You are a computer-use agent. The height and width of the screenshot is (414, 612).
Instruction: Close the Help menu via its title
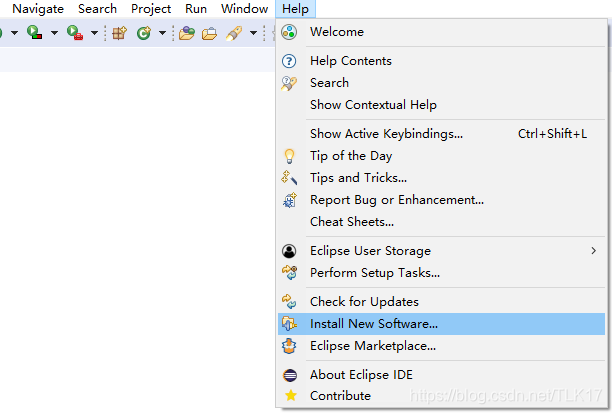pos(295,9)
